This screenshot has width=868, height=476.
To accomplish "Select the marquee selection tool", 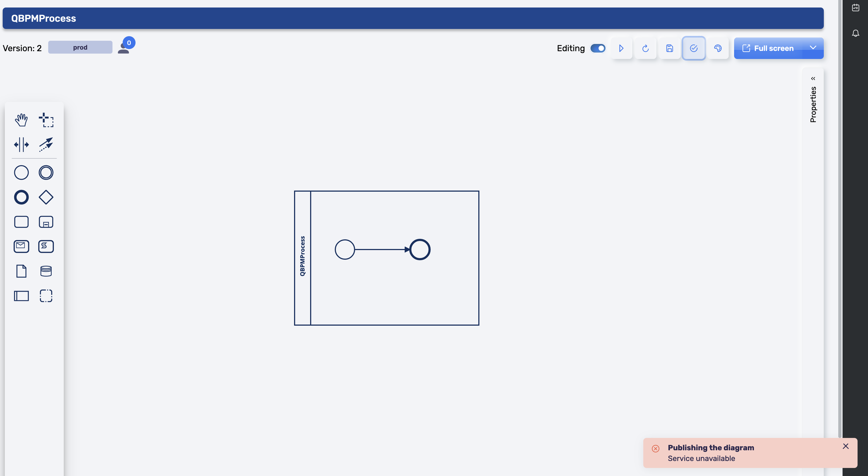I will click(x=46, y=120).
